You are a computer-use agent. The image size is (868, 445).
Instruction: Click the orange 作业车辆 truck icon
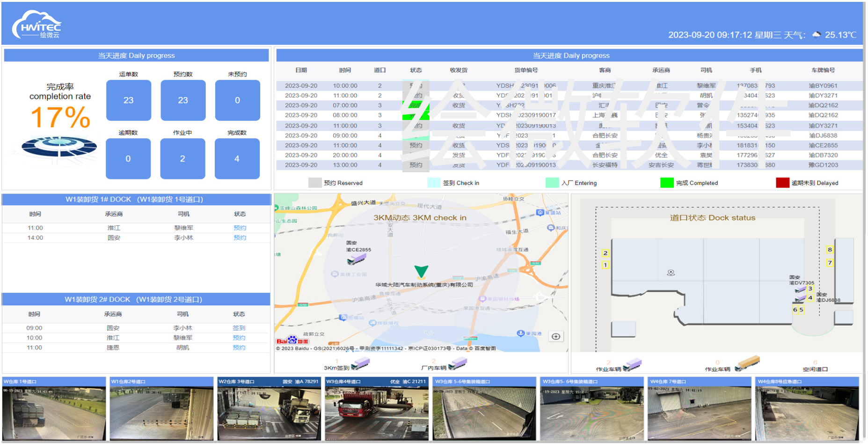pyautogui.click(x=747, y=363)
